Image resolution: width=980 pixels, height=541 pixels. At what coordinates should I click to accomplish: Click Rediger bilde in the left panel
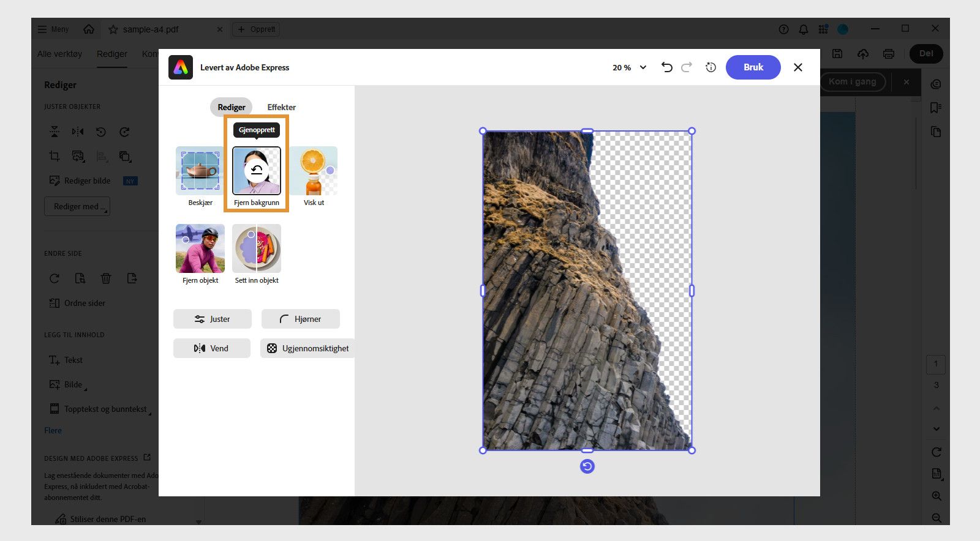(80, 181)
